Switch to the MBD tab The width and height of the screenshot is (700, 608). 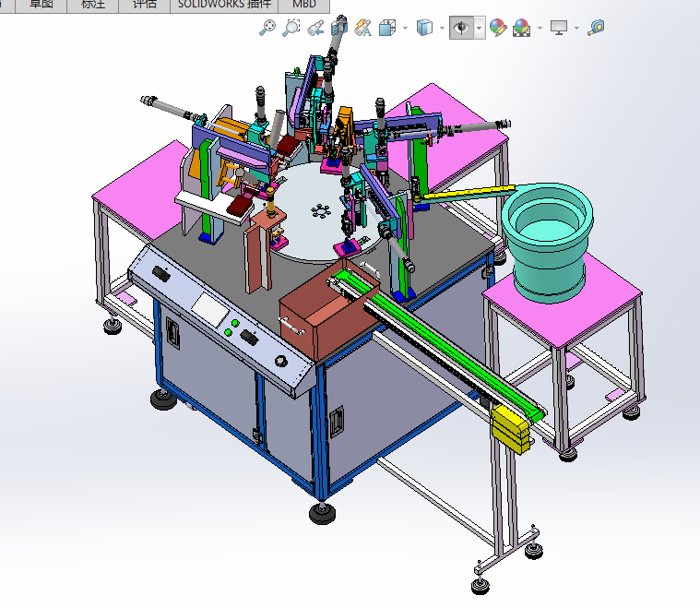point(304,5)
